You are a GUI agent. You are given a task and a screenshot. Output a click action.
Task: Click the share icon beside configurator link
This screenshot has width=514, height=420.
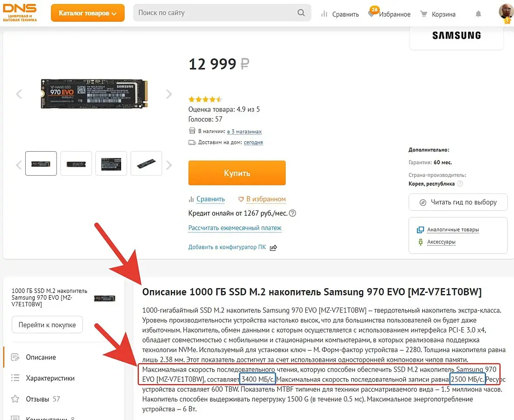(273, 247)
